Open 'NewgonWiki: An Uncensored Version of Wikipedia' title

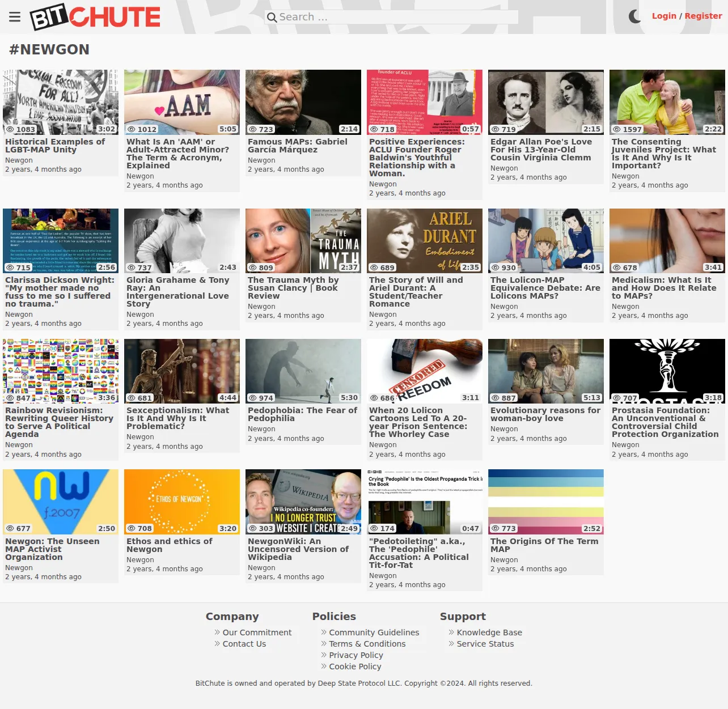click(298, 549)
